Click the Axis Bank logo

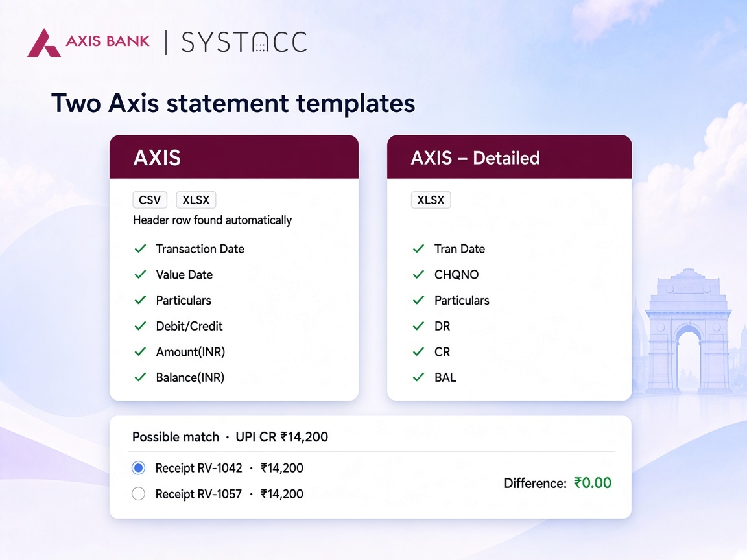(89, 42)
